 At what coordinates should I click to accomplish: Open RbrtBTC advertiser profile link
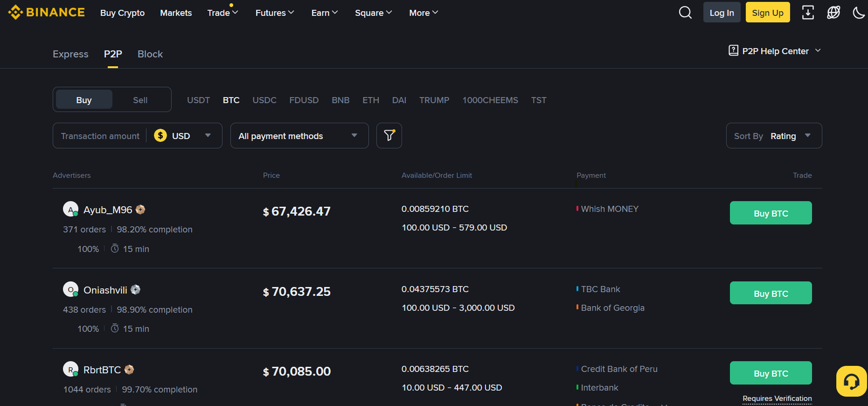tap(102, 370)
